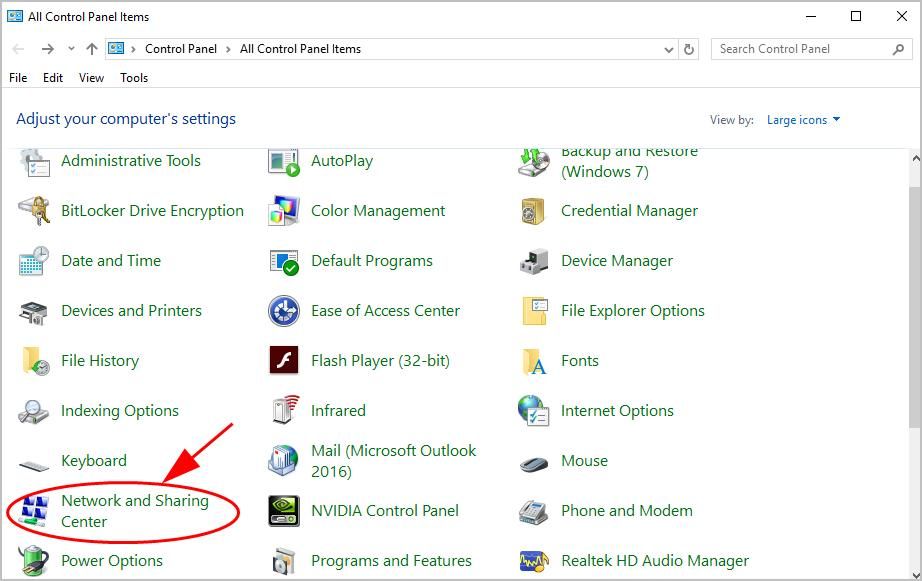Click the vertical scrollbar thumb
The image size is (922, 581).
914,300
